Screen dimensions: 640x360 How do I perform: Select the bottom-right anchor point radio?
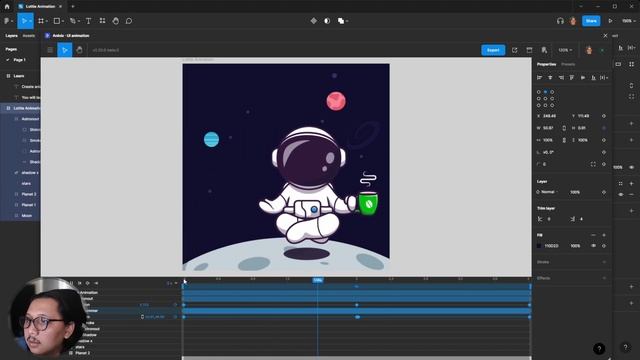pos(552,105)
